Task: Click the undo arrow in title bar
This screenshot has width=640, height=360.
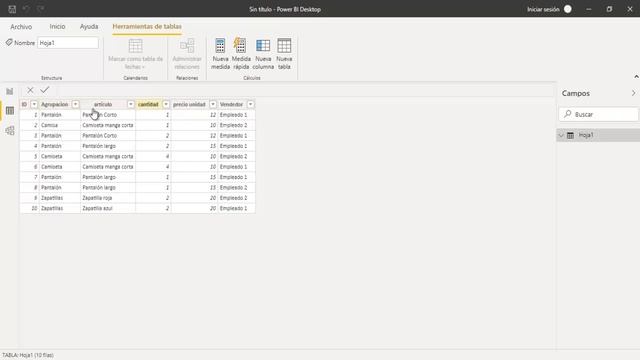Action: click(26, 9)
